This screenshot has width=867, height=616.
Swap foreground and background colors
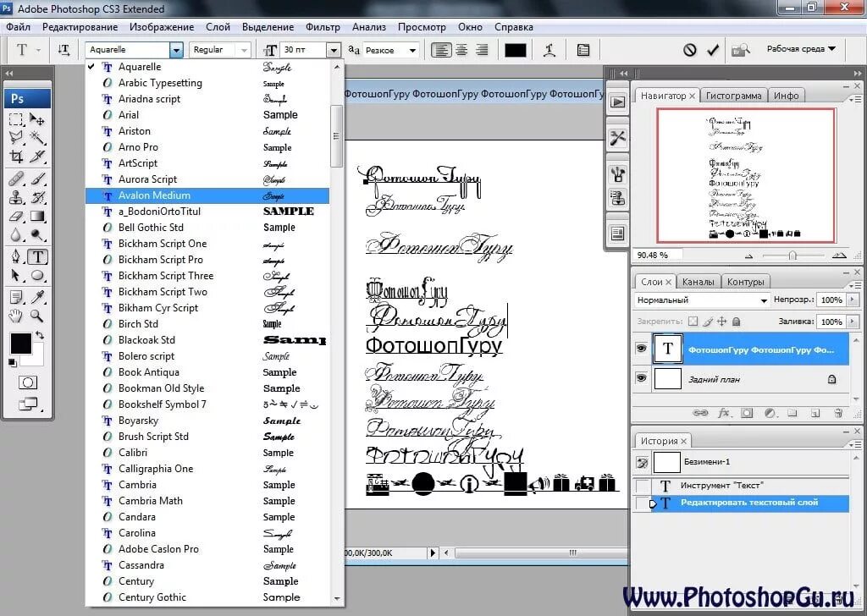click(x=40, y=335)
